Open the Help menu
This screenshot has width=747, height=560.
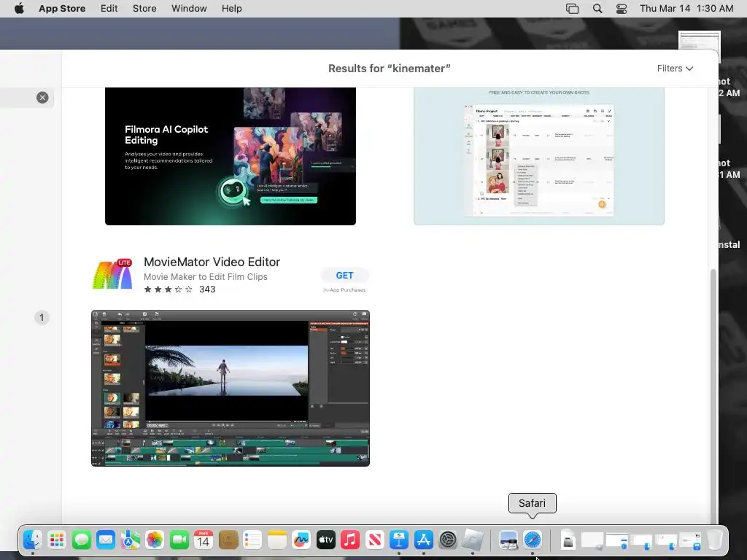pos(231,9)
